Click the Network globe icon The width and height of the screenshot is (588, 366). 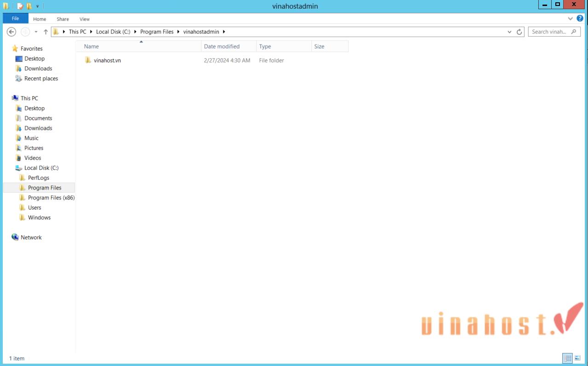click(x=15, y=237)
